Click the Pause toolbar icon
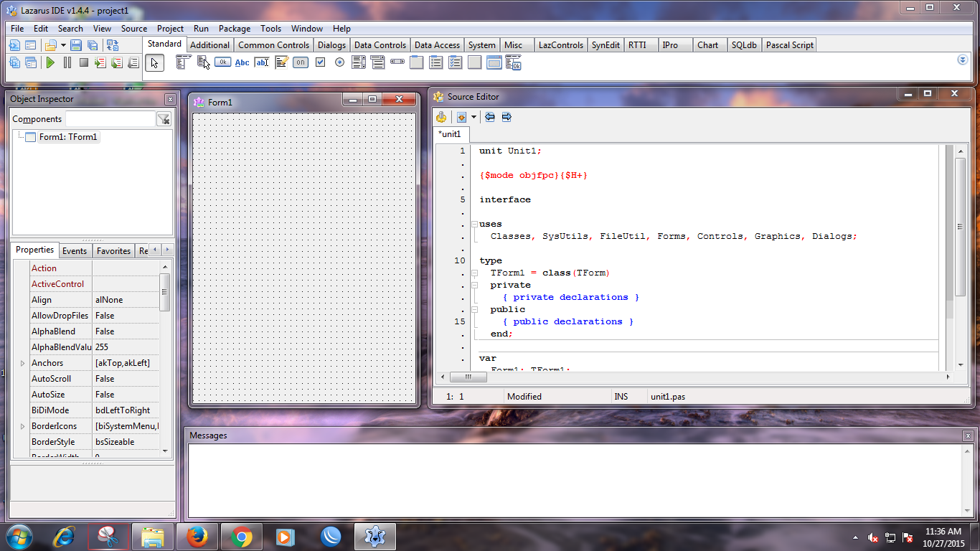This screenshot has width=980, height=551. (x=67, y=62)
